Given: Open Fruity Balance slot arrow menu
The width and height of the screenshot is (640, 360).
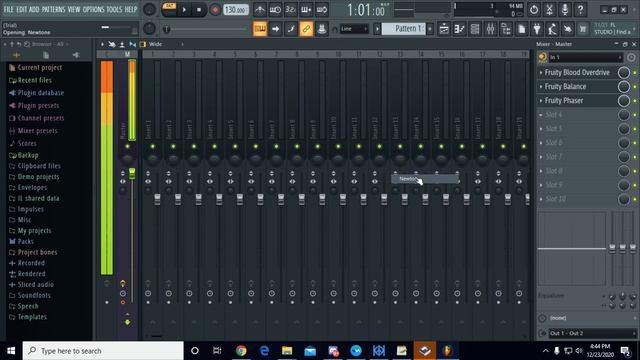Looking at the screenshot, I should coord(541,87).
